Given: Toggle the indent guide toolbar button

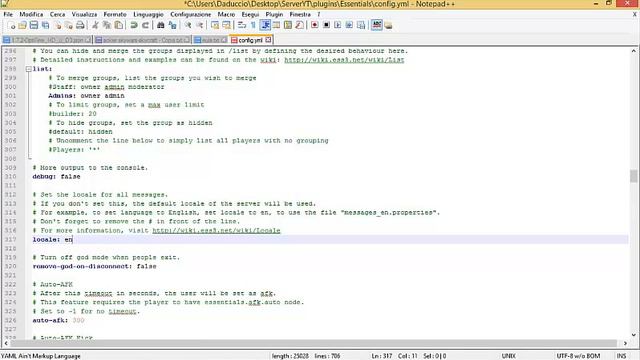Looking at the screenshot, I should [265, 25].
